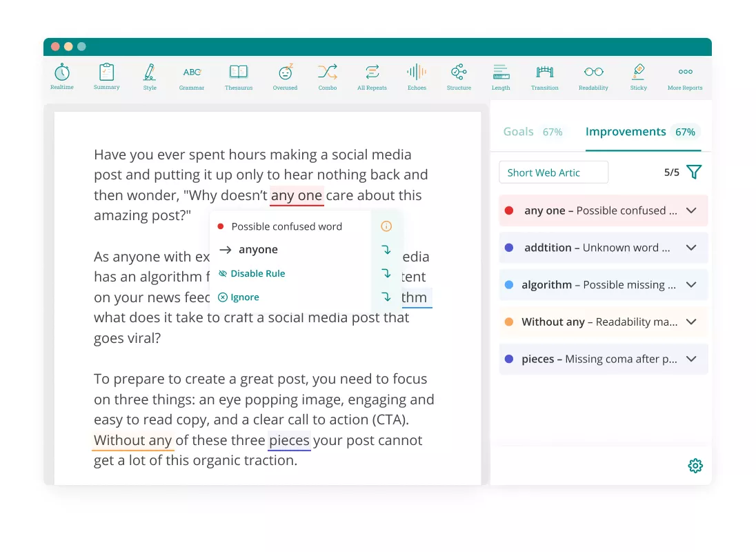756x552 pixels.
Task: Click the 'addtition – Unknown word' item
Action: pos(603,248)
